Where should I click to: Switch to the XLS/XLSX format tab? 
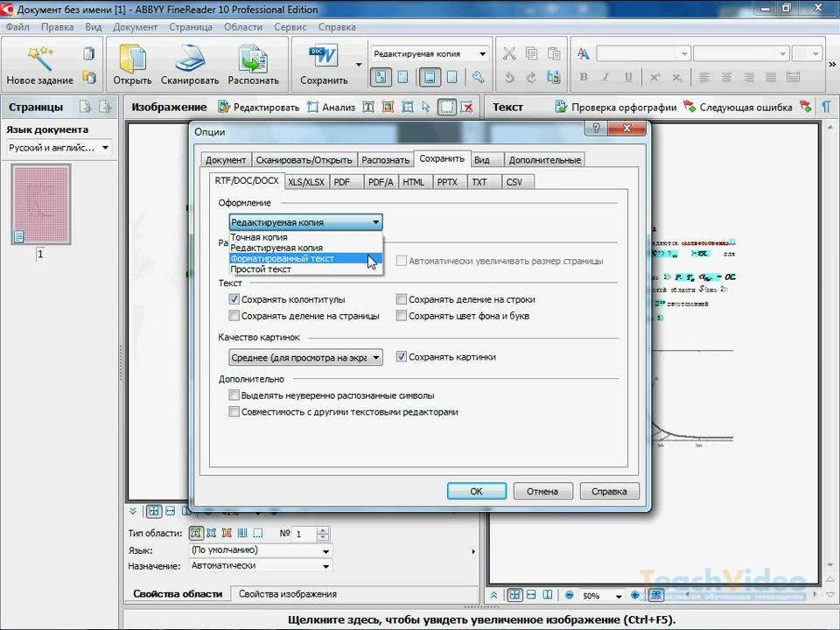306,182
